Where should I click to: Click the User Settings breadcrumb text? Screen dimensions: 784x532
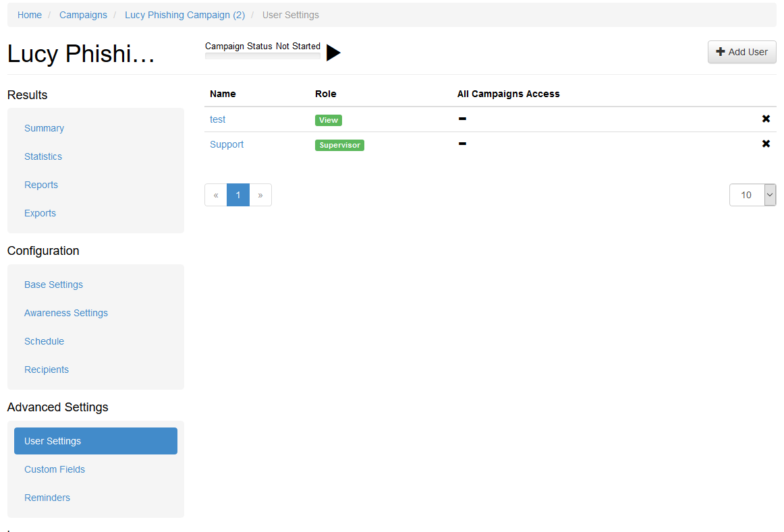pos(291,15)
